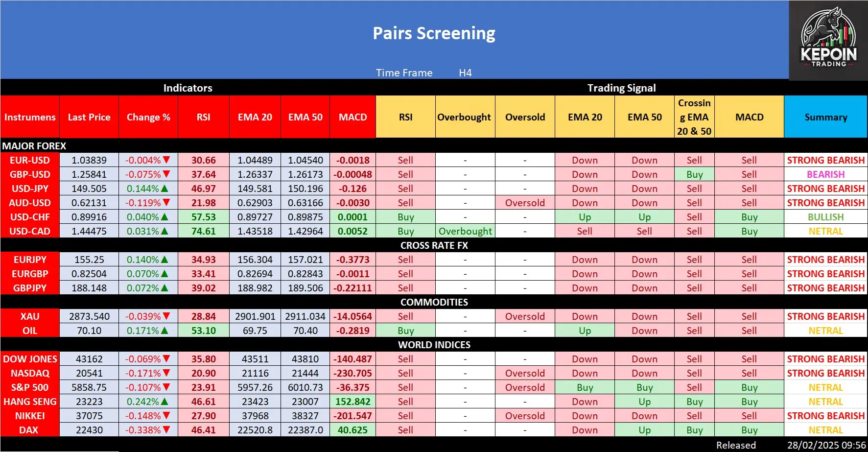Select the NIKKEI last price 37075 cell
The image size is (868, 452).
[89, 416]
